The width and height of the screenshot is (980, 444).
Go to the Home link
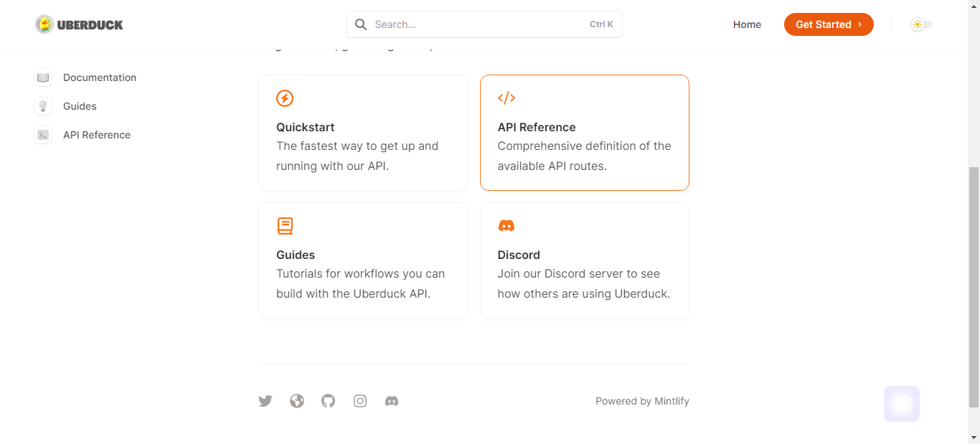[747, 24]
